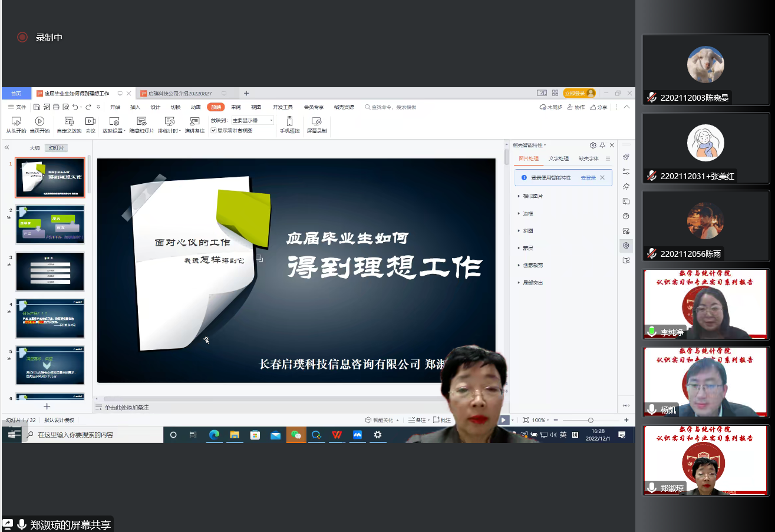Click the 手机遥控 phone remote icon

[289, 121]
